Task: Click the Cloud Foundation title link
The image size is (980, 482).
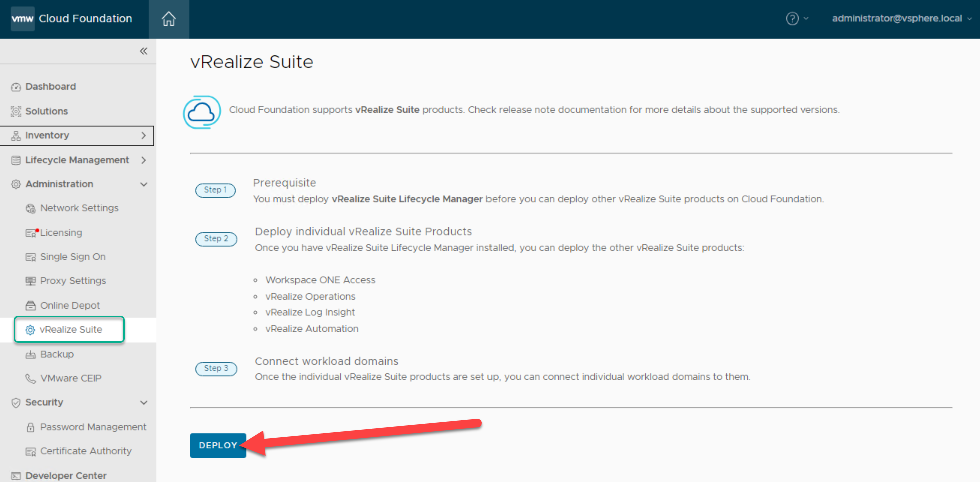Action: pos(85,19)
